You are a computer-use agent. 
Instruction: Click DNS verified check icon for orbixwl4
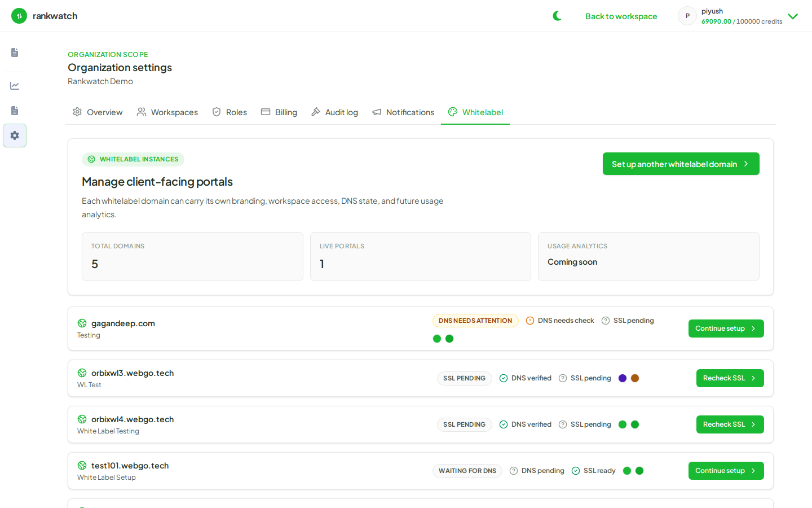504,424
